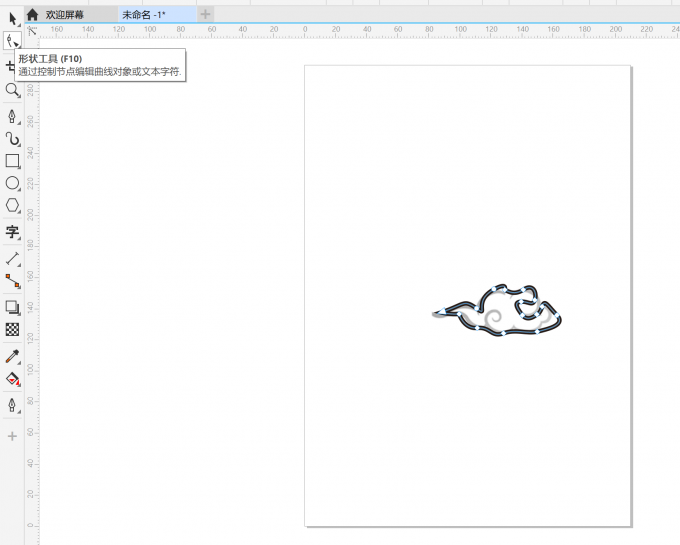Choose the Interactive Fill bucket tool
Viewport: 680px width, 545px height.
point(12,379)
